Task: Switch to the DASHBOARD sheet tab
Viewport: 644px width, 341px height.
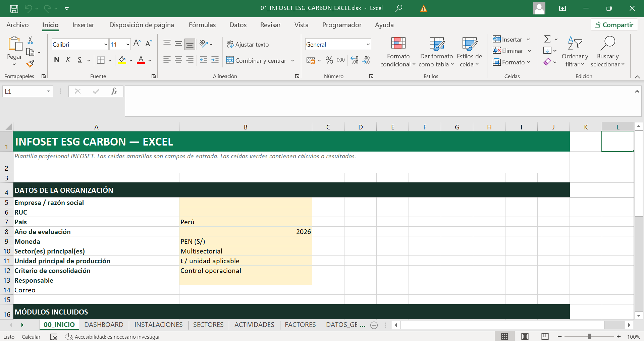Action: [x=104, y=325]
